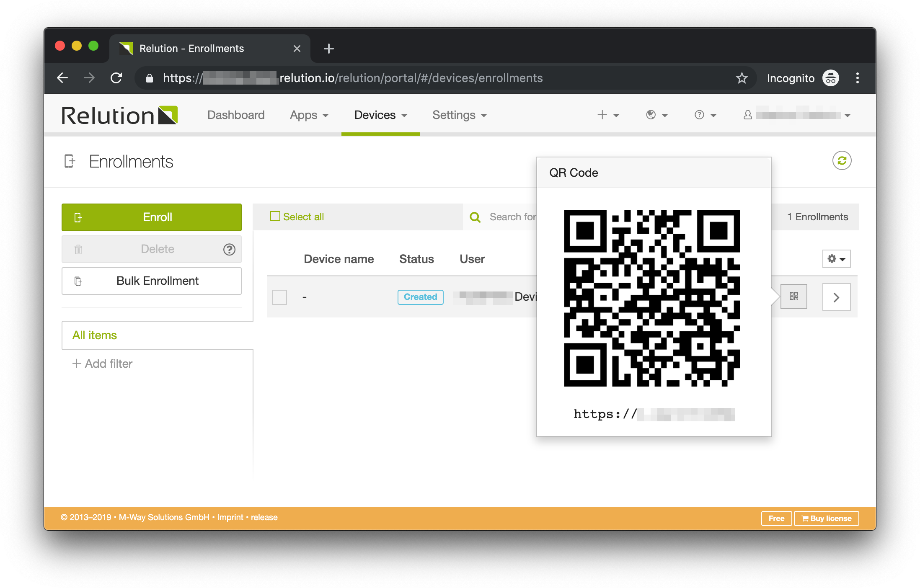Refresh the enrollments list

pos(842,160)
